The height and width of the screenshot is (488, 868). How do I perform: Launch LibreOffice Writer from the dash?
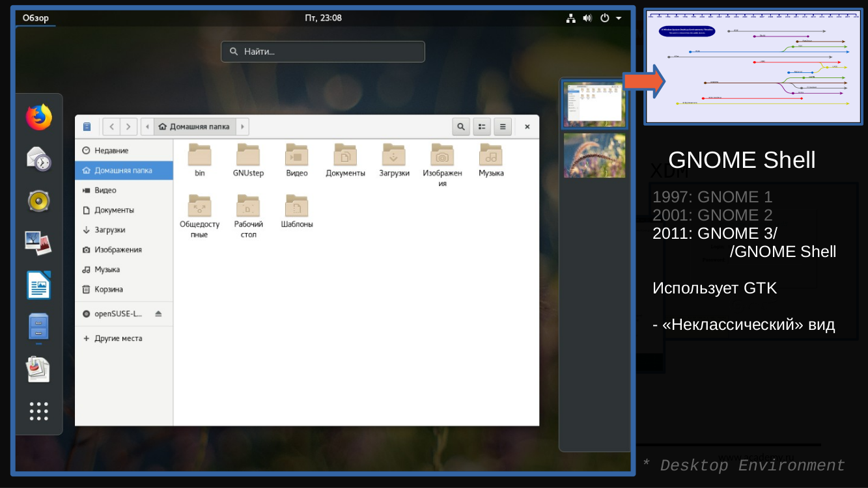39,286
